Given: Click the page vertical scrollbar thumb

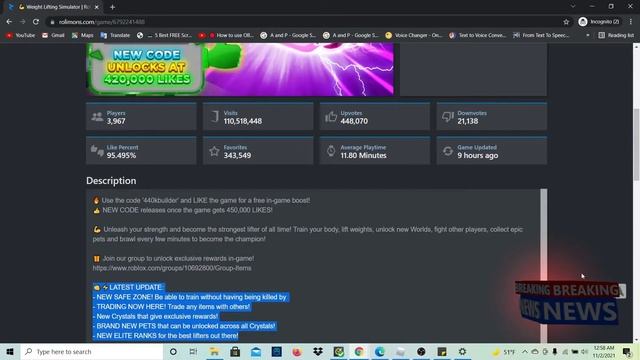Looking at the screenshot, I should tap(636, 145).
